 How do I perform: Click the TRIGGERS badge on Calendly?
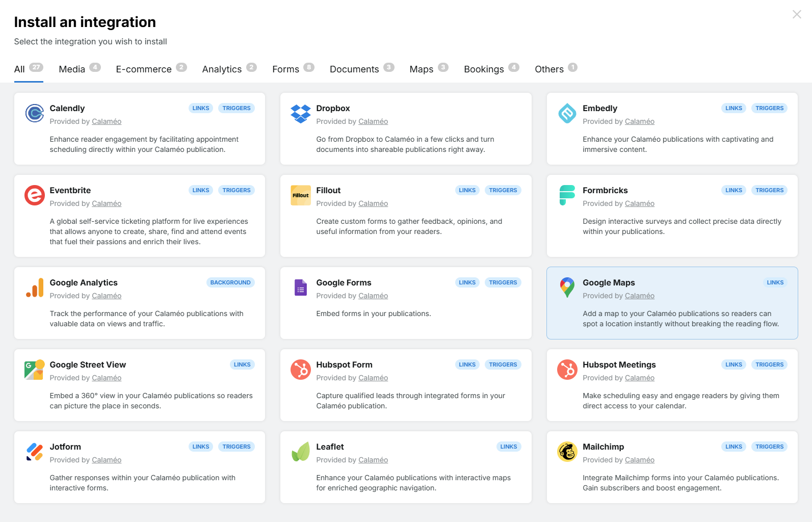click(x=237, y=108)
